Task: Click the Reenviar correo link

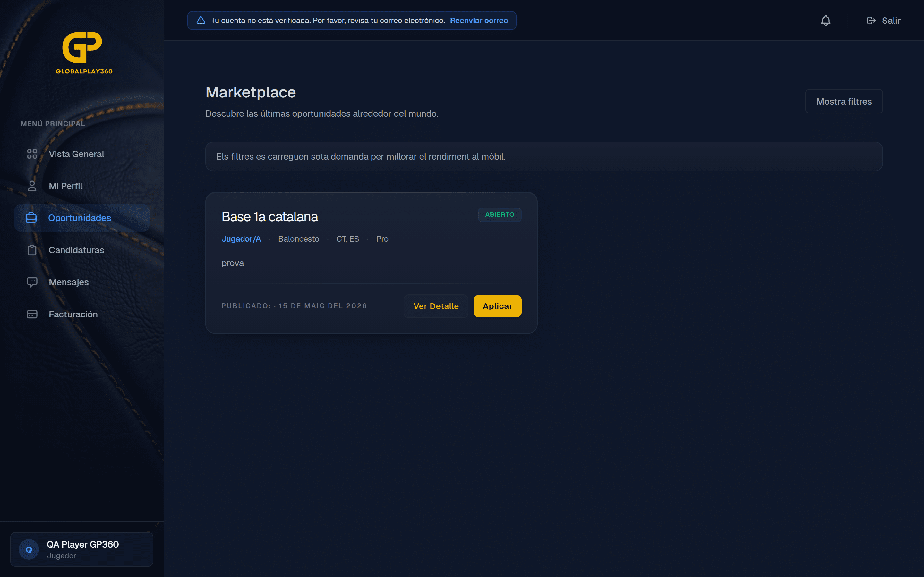Action: pyautogui.click(x=479, y=21)
